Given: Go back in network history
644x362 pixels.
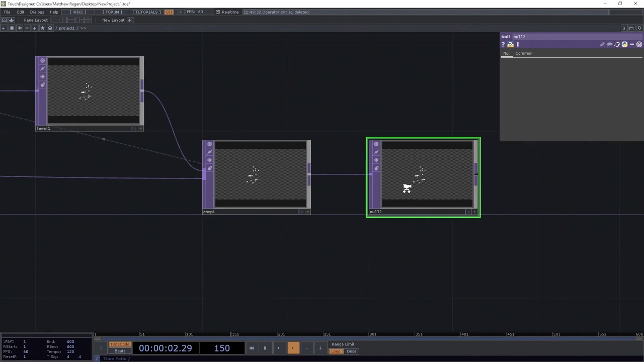Looking at the screenshot, I should 19,28.
